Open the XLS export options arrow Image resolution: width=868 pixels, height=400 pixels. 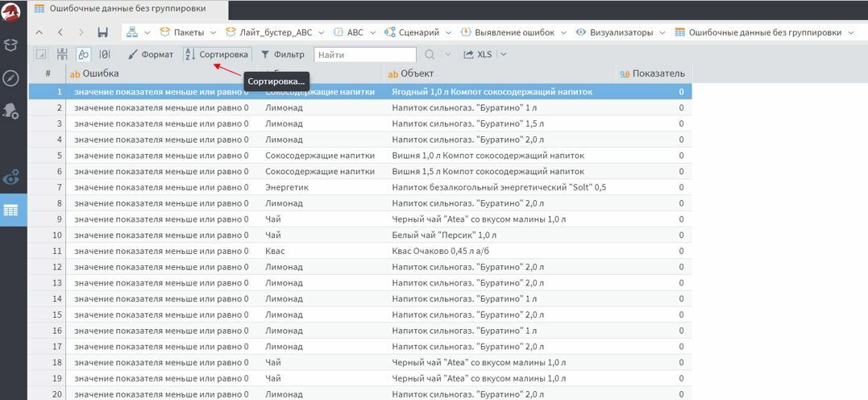pos(503,54)
